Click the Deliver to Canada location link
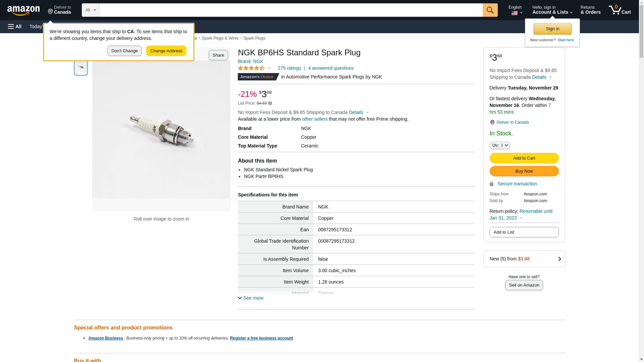Image resolution: width=644 pixels, height=362 pixels. (x=512, y=122)
